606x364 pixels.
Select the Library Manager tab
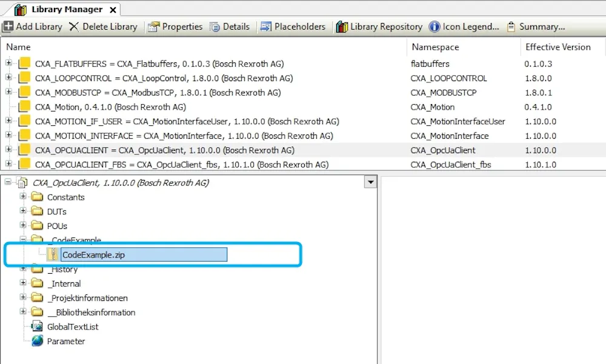(x=67, y=9)
